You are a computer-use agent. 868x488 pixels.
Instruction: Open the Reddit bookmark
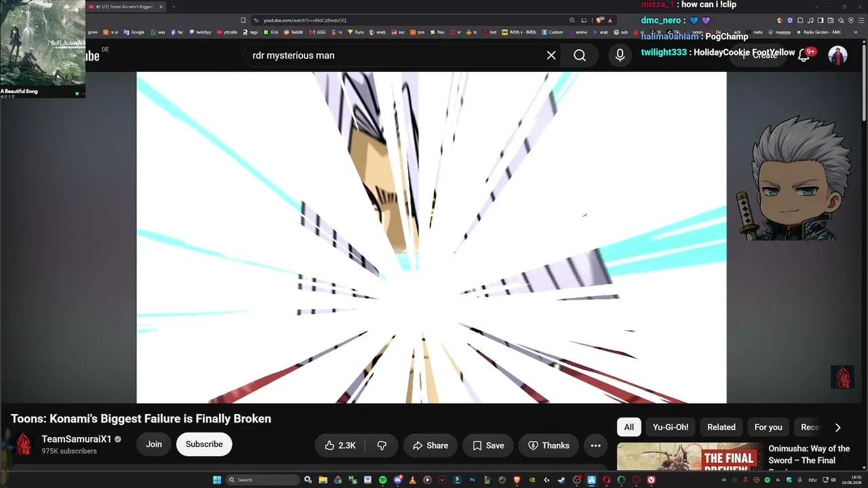(294, 32)
